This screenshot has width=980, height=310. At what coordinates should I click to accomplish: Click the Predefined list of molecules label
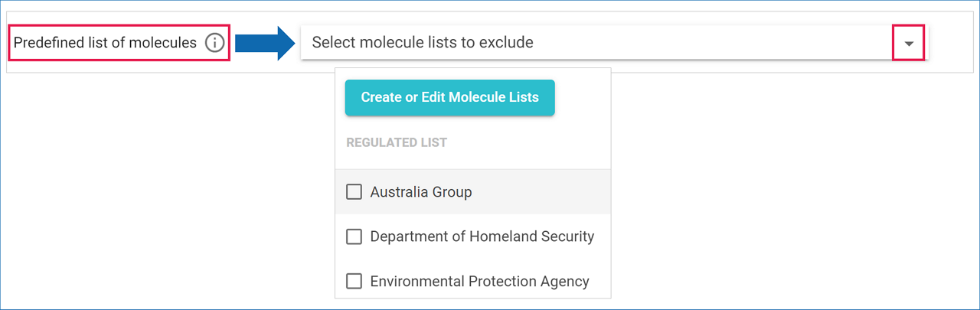[x=105, y=43]
